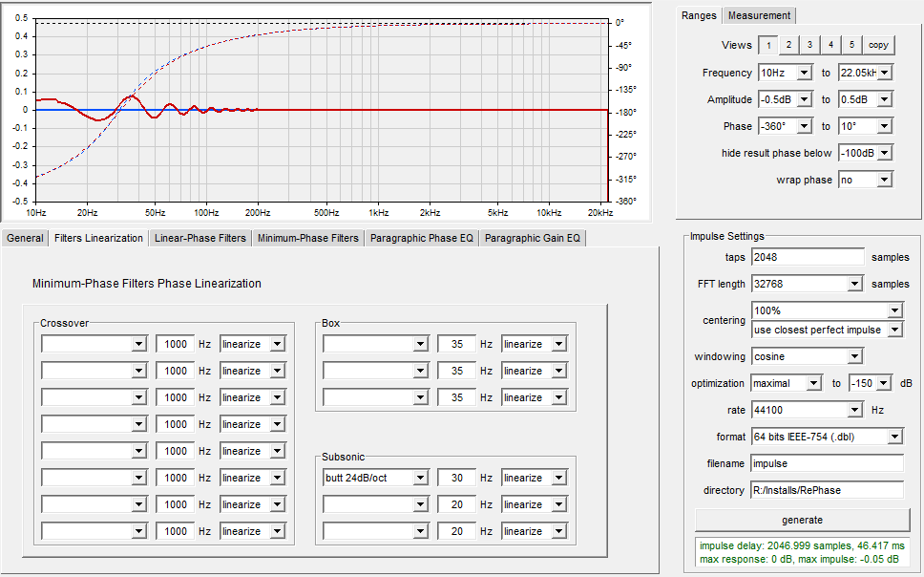The height and width of the screenshot is (577, 924).
Task: Select the Filters Linearization tab
Action: click(x=98, y=238)
